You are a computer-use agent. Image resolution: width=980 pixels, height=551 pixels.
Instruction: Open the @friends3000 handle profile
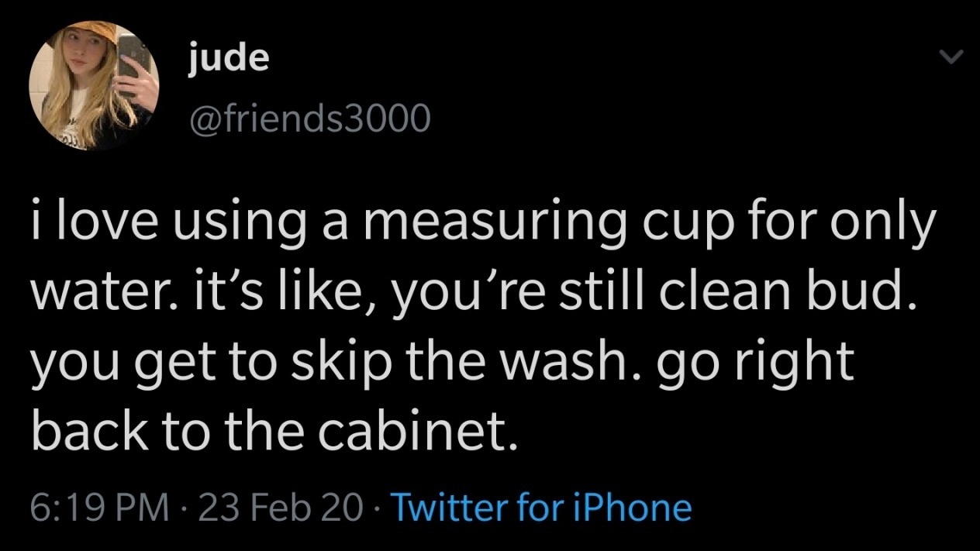[x=308, y=118]
